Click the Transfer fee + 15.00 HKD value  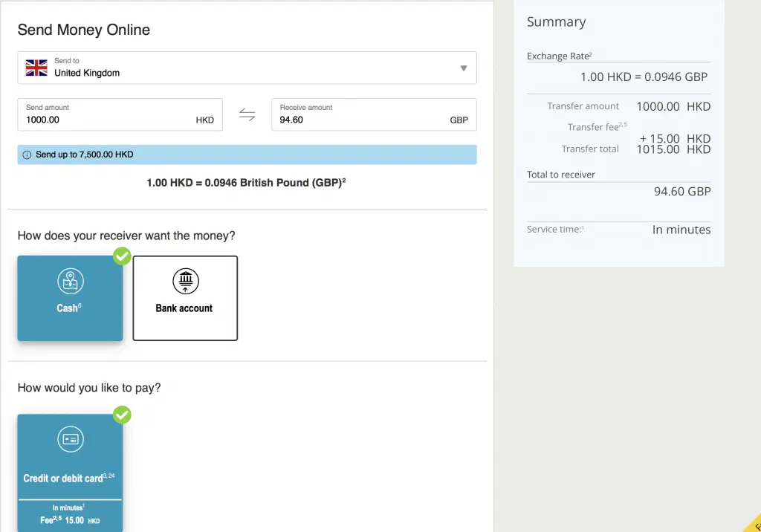point(675,139)
